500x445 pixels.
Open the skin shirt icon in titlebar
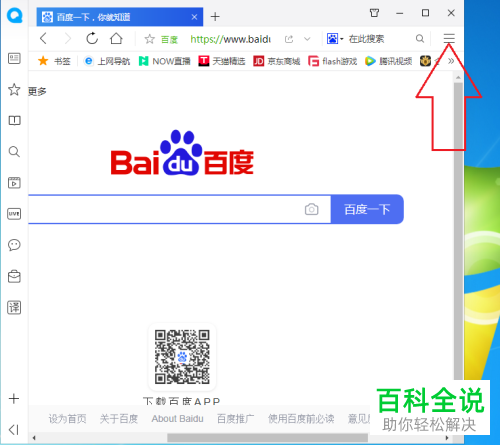tap(374, 13)
